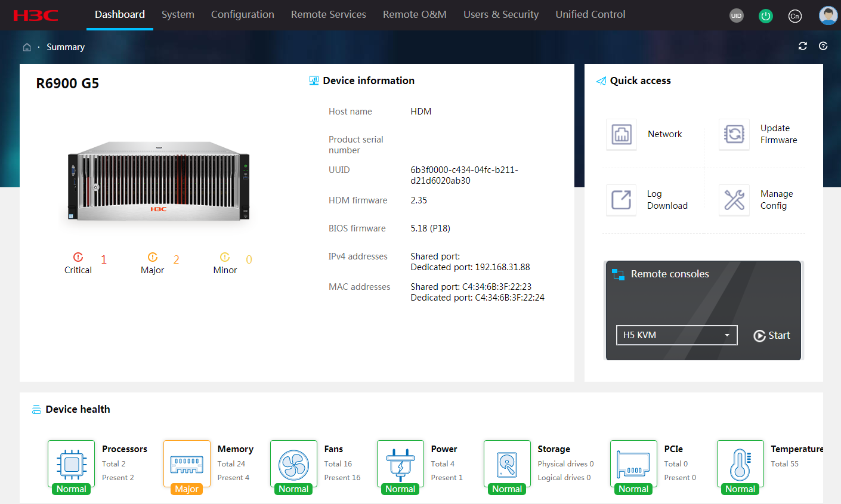Screen dimensions: 841x504
Task: Click the home breadcrumb icon
Action: [27, 47]
